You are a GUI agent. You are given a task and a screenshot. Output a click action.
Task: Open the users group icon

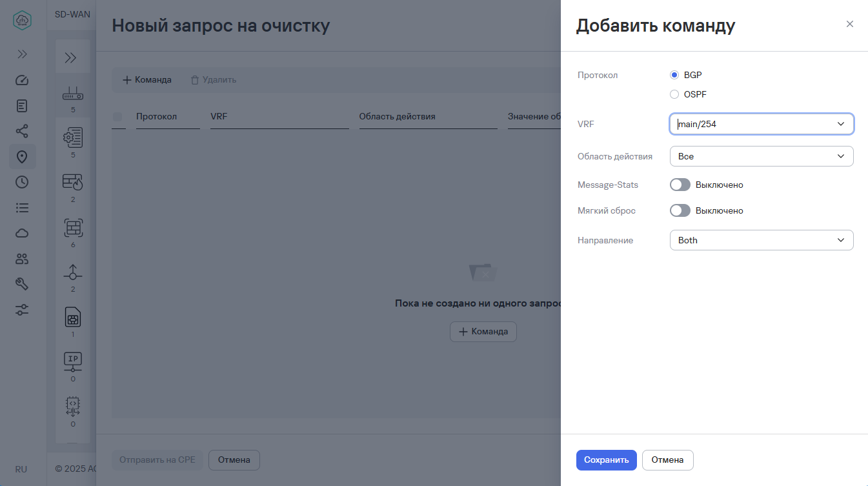[23, 259]
